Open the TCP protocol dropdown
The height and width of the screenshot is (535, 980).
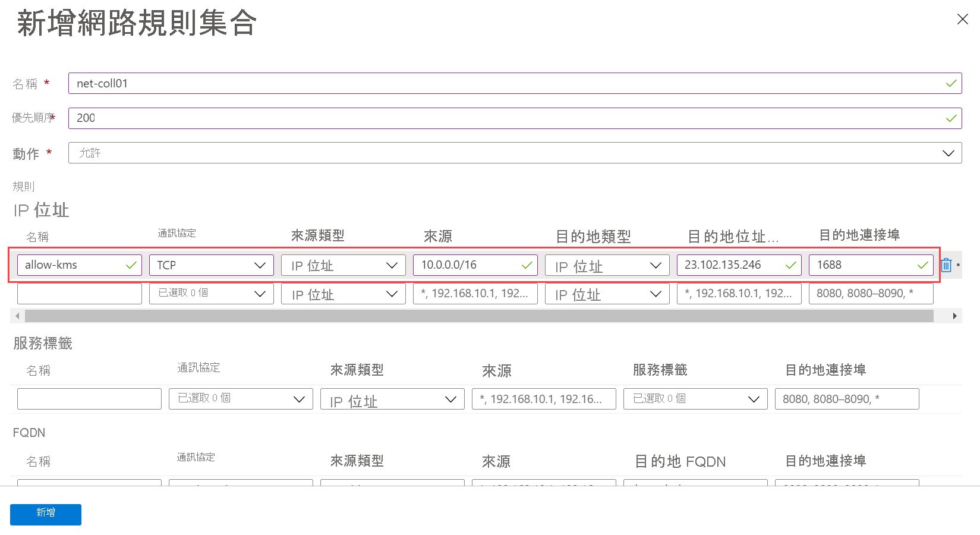click(212, 265)
